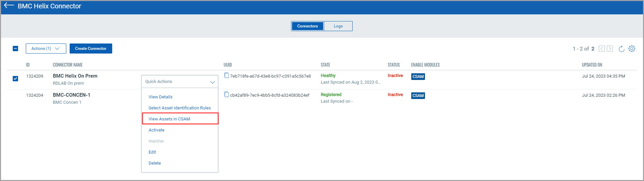The image size is (644, 181).
Task: Copy UUID of BMC-CONCEN-1 connector
Action: pos(227,95)
